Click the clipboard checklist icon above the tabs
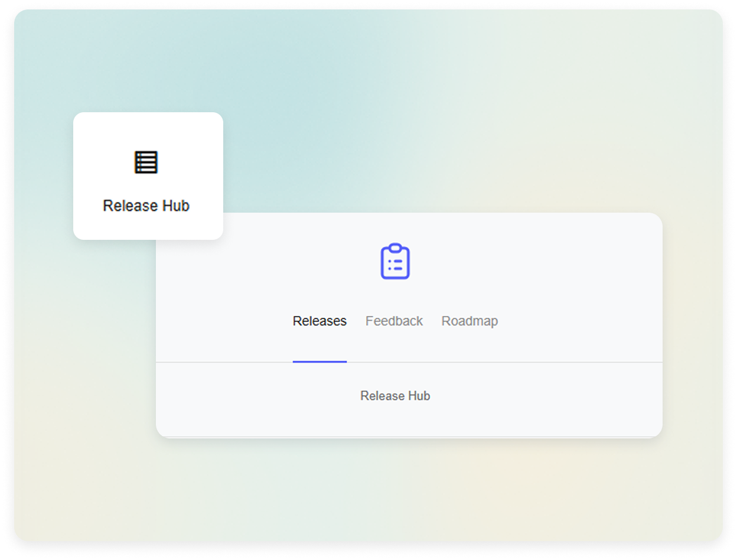The height and width of the screenshot is (560, 737). [x=394, y=261]
